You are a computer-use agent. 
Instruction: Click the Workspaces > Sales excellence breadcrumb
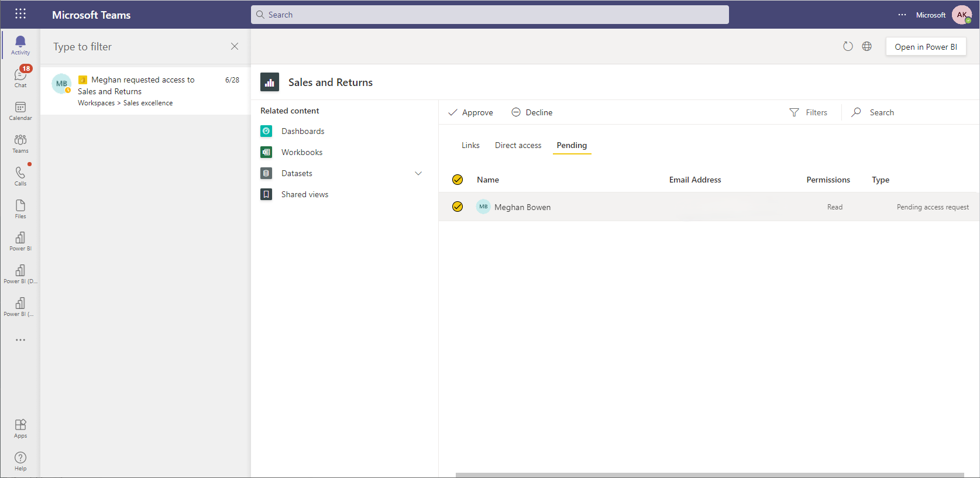(125, 103)
